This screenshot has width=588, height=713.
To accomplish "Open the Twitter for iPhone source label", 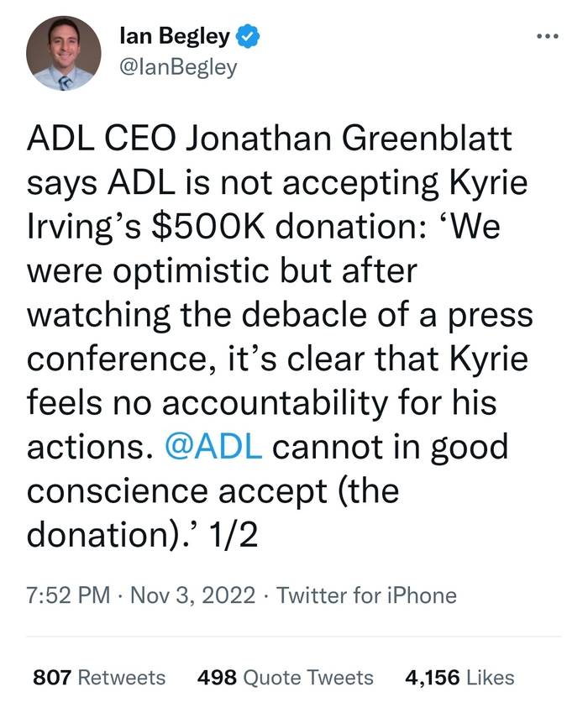I will (x=367, y=596).
